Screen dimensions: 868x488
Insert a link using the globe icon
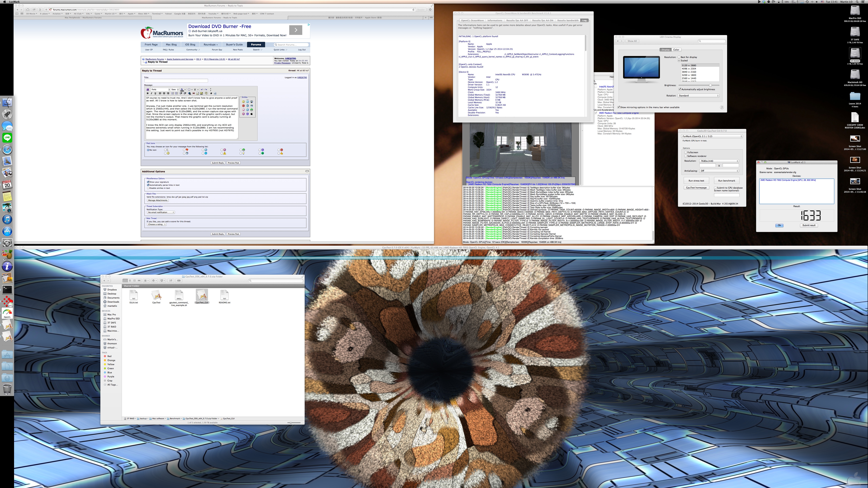190,93
